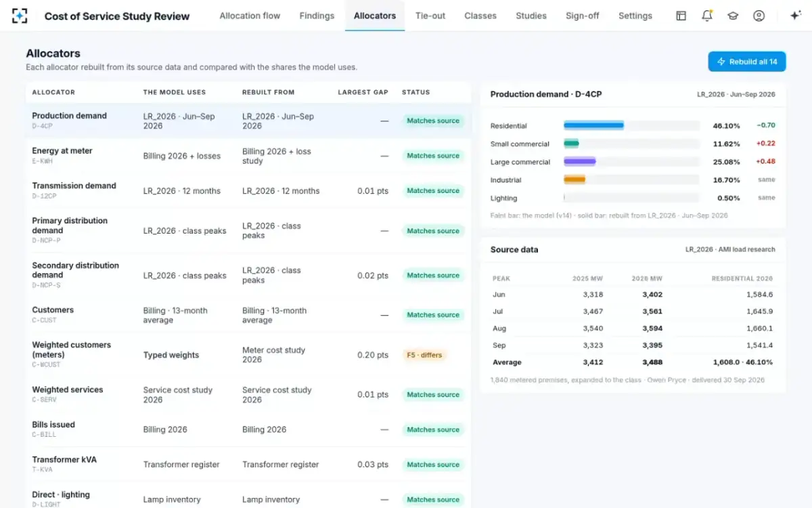
Task: Open the user profile icon
Action: pyautogui.click(x=759, y=16)
